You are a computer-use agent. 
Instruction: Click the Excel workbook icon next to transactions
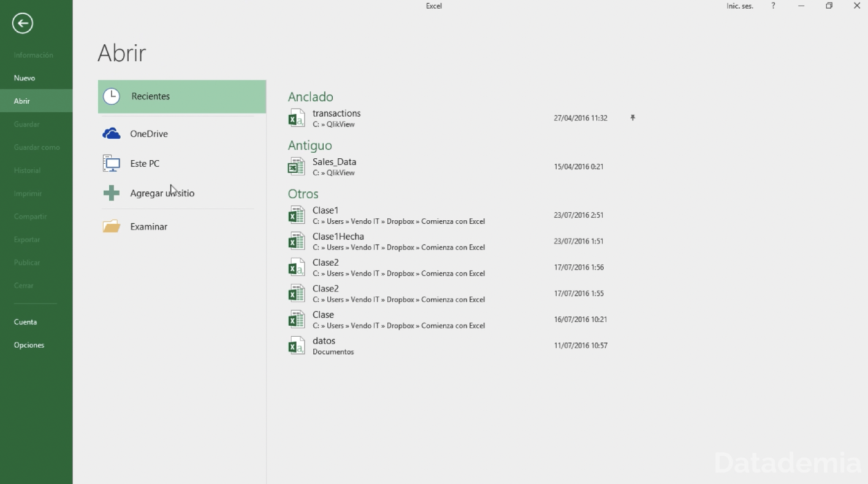(297, 118)
